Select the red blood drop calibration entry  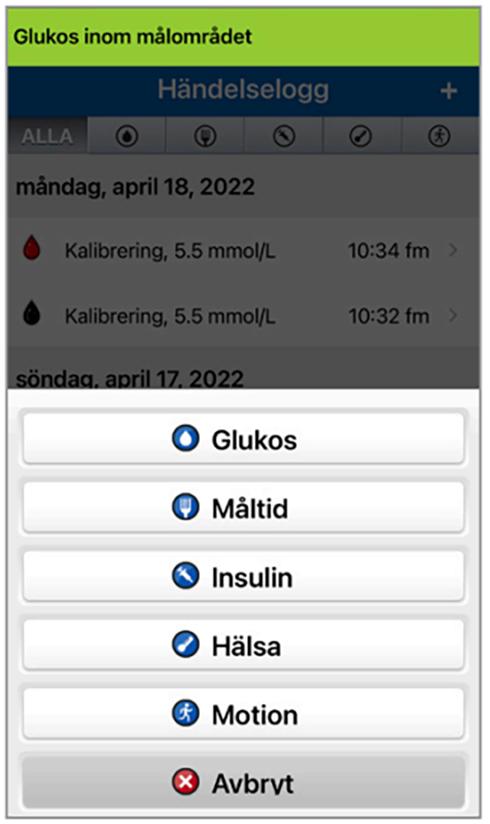pyautogui.click(x=243, y=250)
